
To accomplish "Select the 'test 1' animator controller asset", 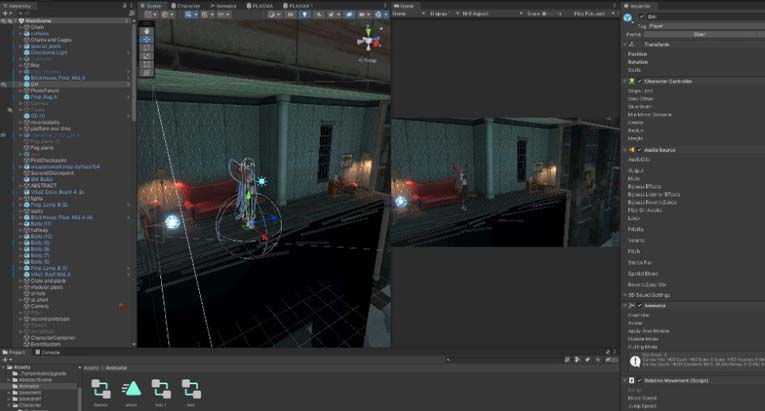I will point(161,389).
